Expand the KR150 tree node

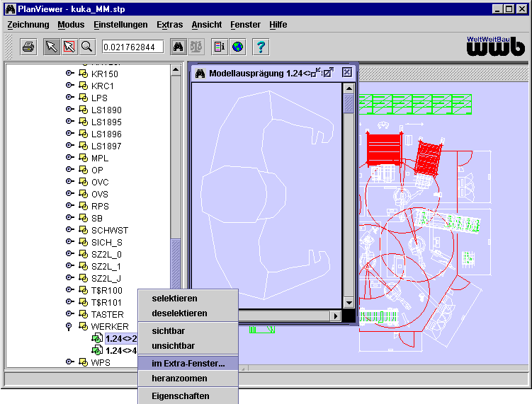pyautogui.click(x=69, y=74)
